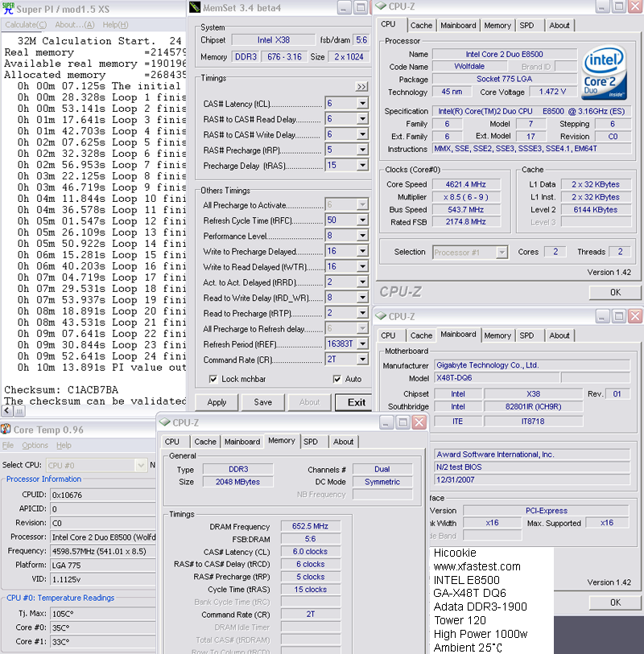Open the RAS# to CAS# Write Delay dropdown
Screen dimensions: 644x654
point(362,134)
